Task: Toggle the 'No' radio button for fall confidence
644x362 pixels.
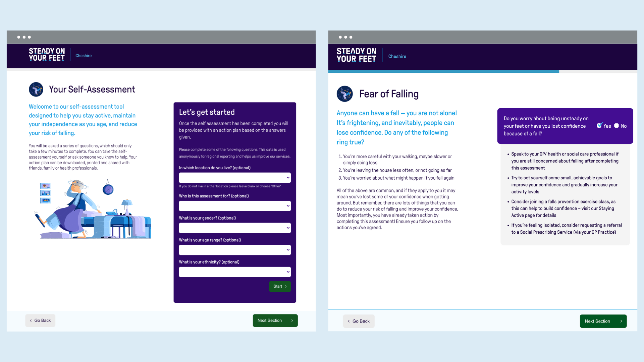Action: click(x=616, y=126)
